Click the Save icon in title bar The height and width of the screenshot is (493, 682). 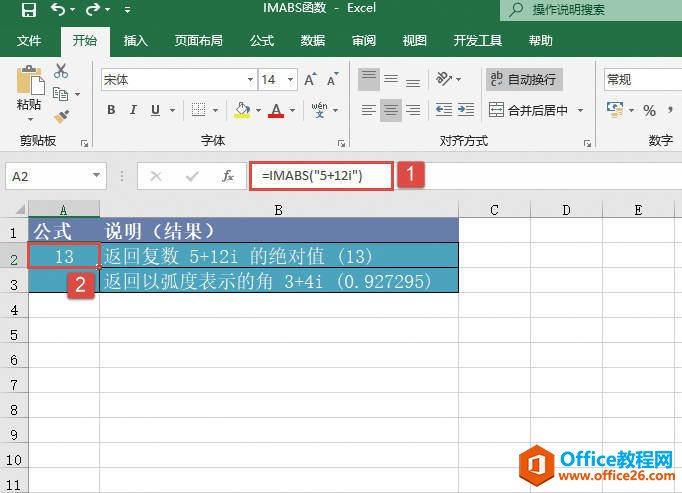pos(29,9)
